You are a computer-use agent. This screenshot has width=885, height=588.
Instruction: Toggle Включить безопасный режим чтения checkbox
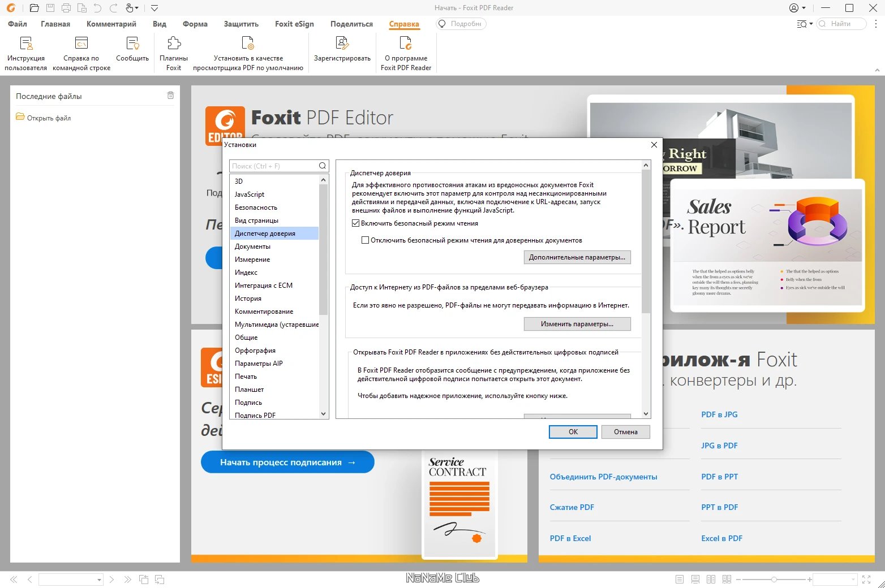(355, 223)
